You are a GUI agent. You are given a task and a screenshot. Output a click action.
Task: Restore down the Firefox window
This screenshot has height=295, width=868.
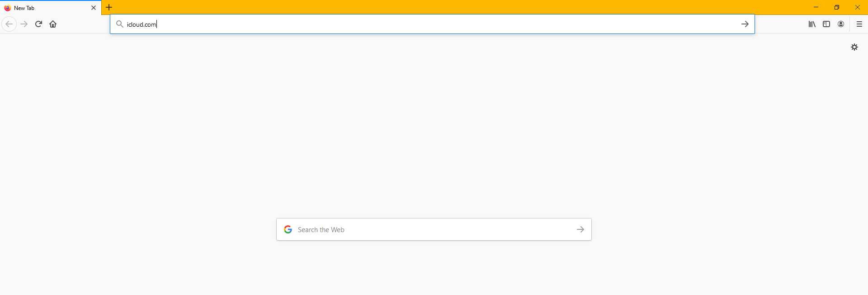pos(837,7)
